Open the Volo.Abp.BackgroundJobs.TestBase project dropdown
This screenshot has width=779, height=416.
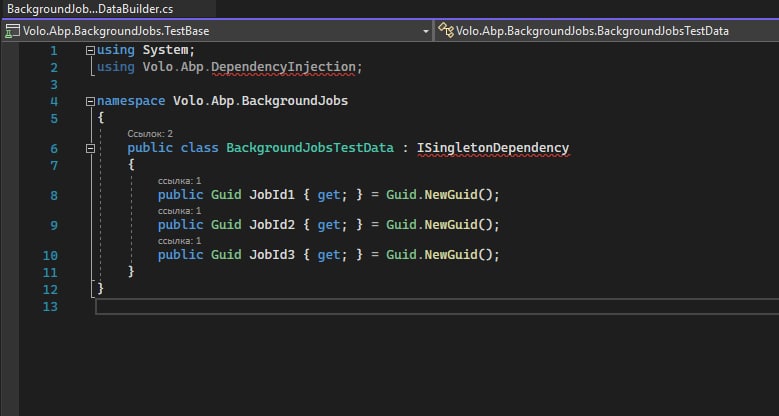point(217,31)
